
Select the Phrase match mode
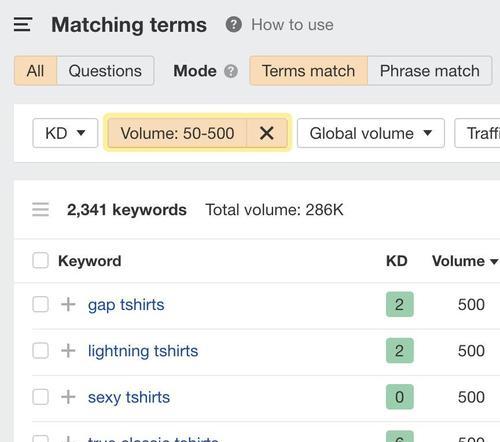click(x=430, y=71)
